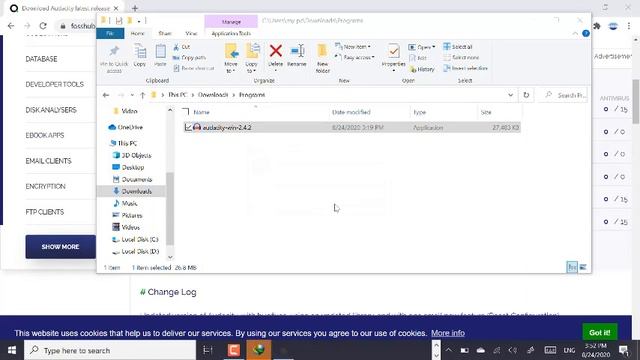Click the Search Programs field
Viewport: 640px width, 360px height.
(x=565, y=95)
